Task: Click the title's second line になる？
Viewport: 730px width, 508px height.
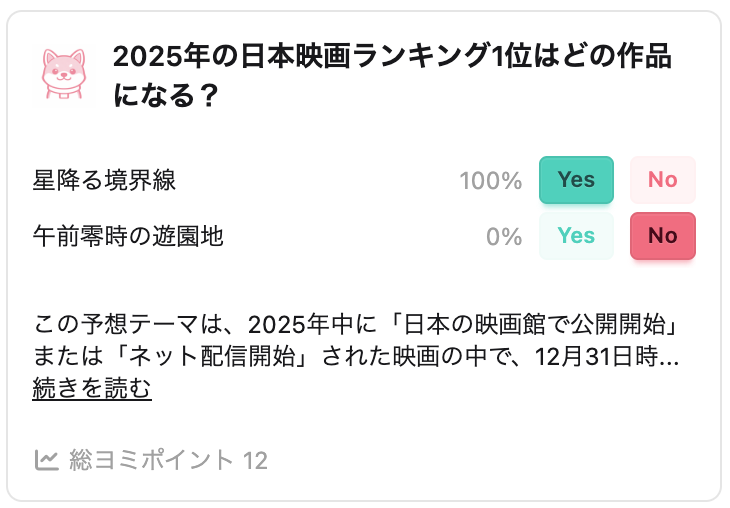Action: 167,98
